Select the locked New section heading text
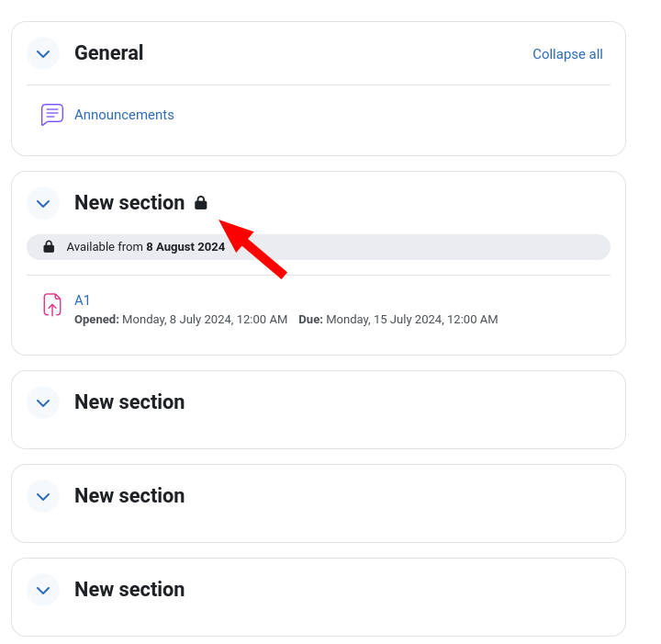 129,203
